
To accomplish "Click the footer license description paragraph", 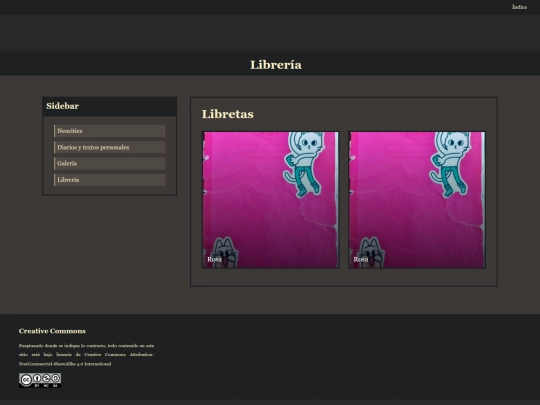I will (86, 354).
